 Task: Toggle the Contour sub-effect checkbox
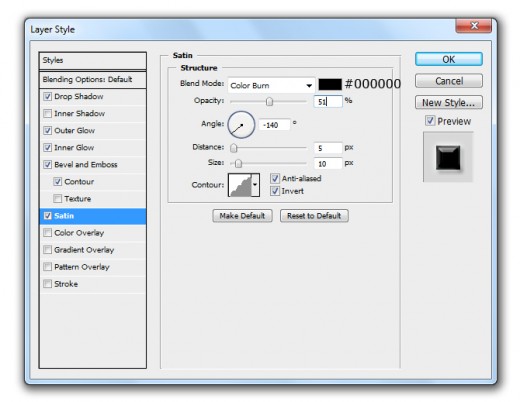click(57, 182)
